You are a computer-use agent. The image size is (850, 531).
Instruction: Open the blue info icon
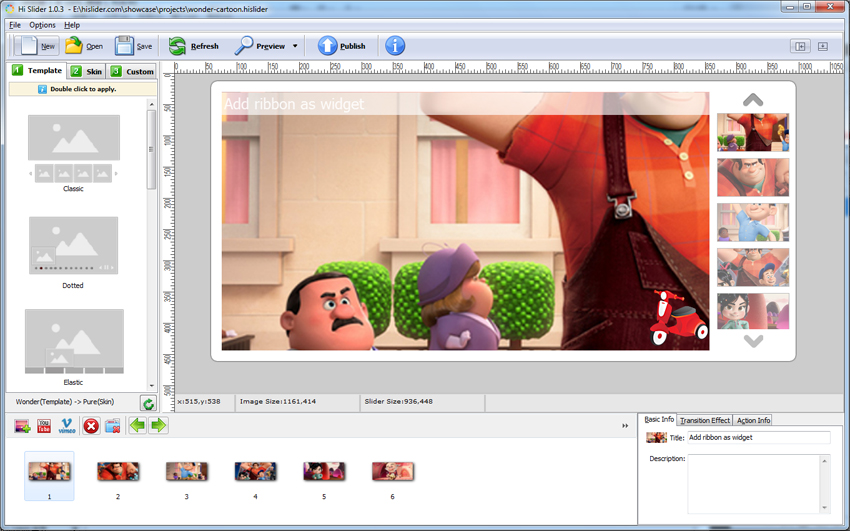click(395, 46)
